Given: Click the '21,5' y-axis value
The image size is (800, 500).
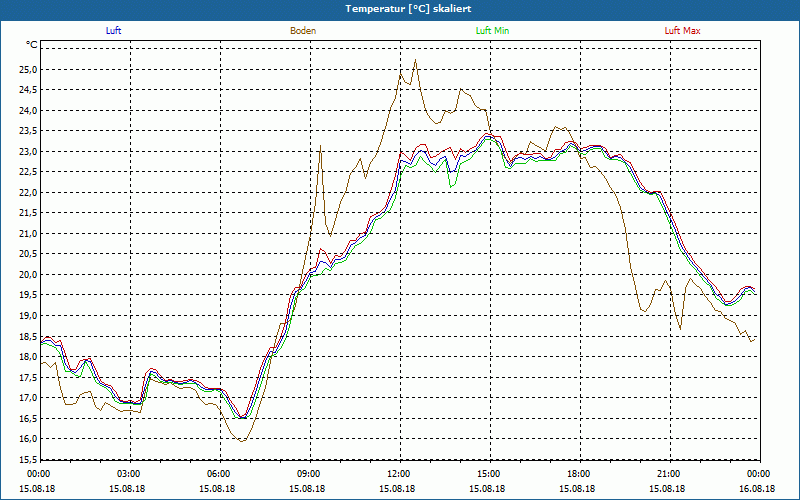Looking at the screenshot, I should click(x=29, y=213).
